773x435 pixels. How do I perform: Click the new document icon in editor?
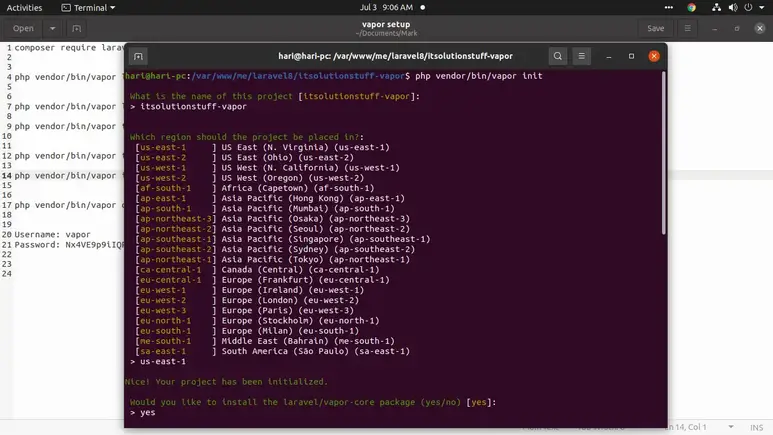click(x=76, y=29)
